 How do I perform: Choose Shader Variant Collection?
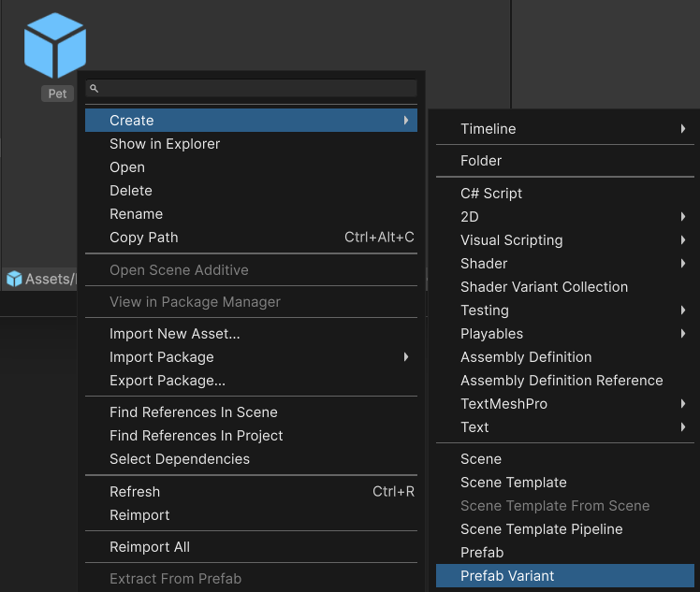click(564, 287)
